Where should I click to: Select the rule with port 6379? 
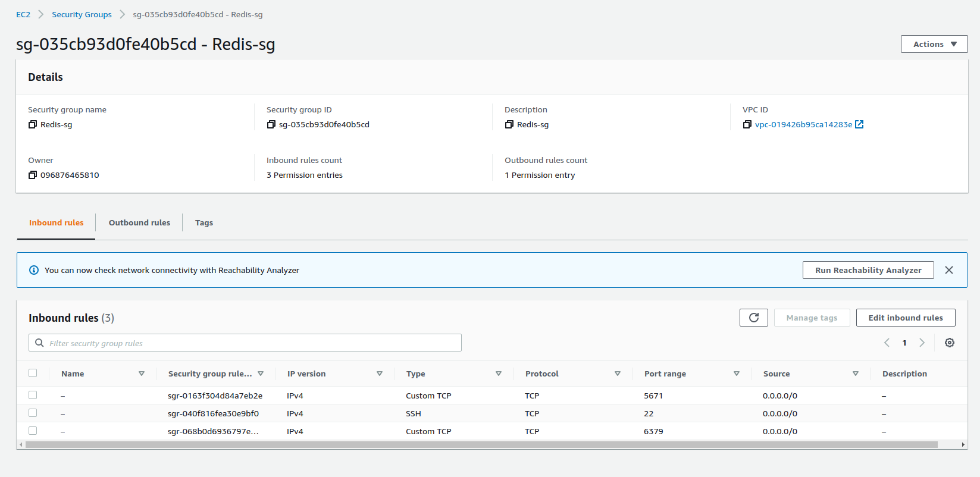pyautogui.click(x=33, y=431)
